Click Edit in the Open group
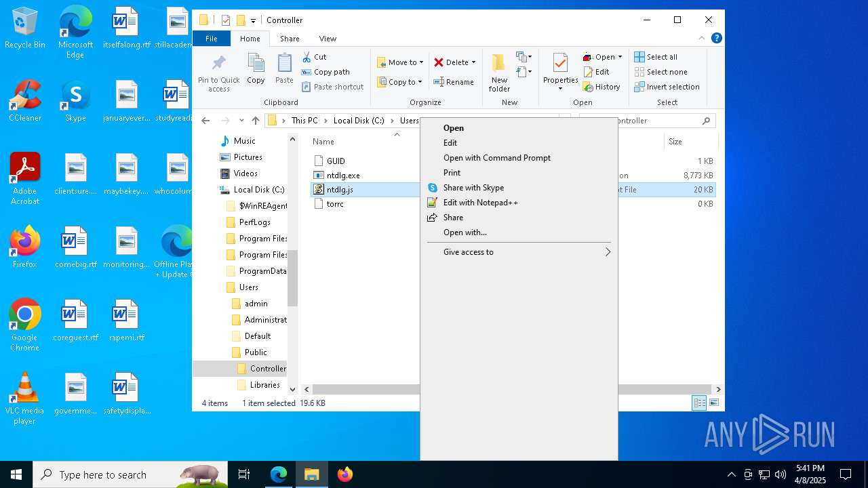The width and height of the screenshot is (868, 488). tap(596, 72)
